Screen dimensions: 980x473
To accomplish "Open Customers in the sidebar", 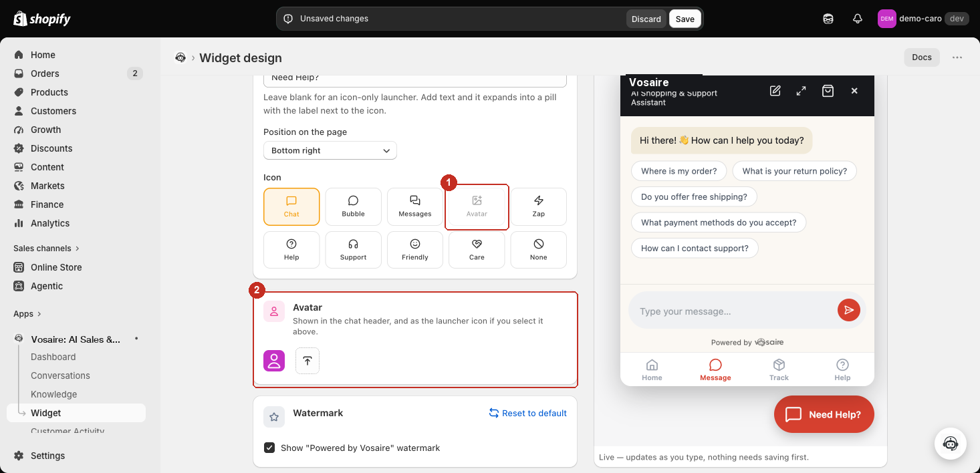I will click(76, 111).
